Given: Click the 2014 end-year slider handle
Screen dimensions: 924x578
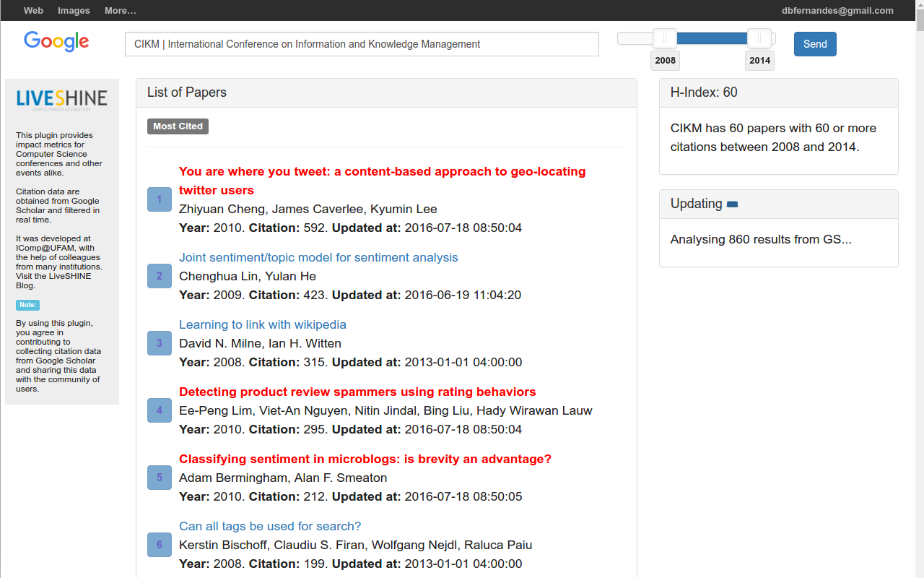Looking at the screenshot, I should pyautogui.click(x=759, y=38).
